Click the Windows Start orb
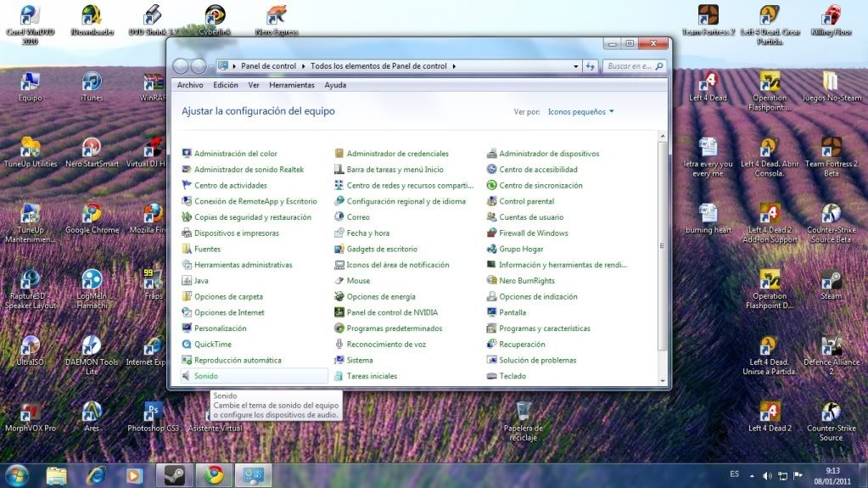 pos(17,475)
